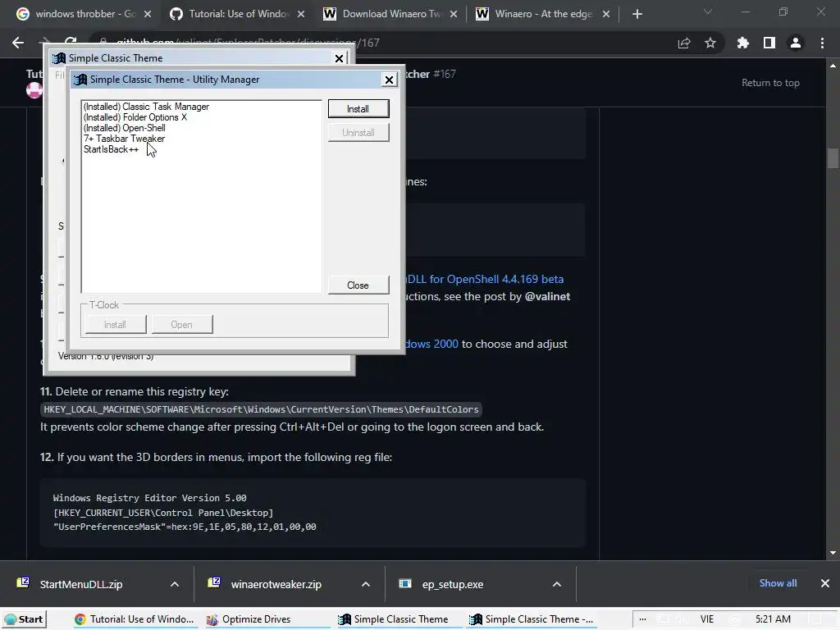This screenshot has width=840, height=630.
Task: Select Folder Options X list entry
Action: point(135,117)
